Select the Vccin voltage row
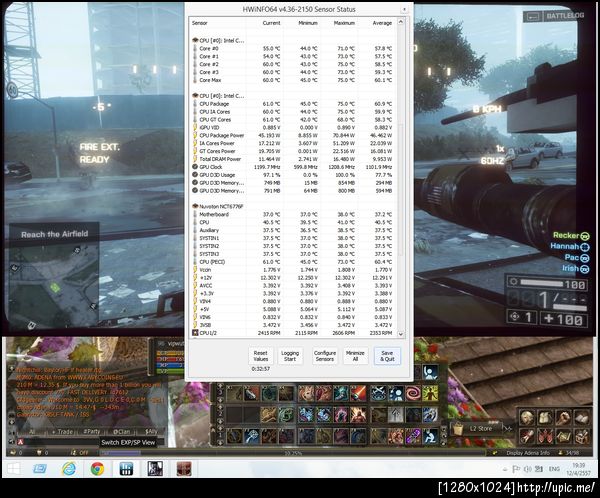The image size is (600, 498). [x=293, y=270]
